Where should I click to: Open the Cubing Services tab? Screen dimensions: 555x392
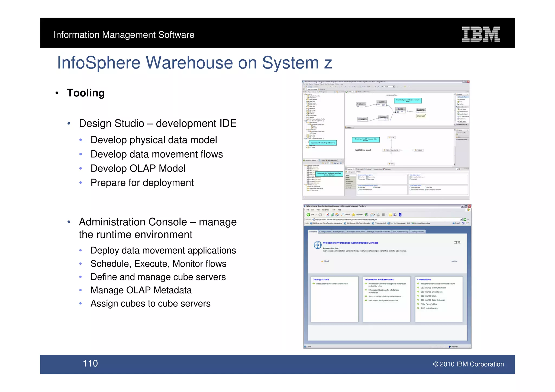pos(418,232)
